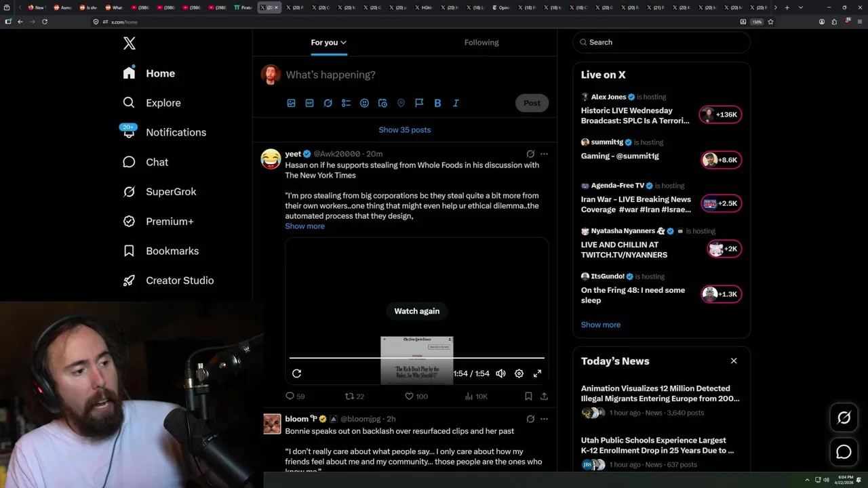The height and width of the screenshot is (488, 868).
Task: Share yeet's post
Action: pos(544,396)
